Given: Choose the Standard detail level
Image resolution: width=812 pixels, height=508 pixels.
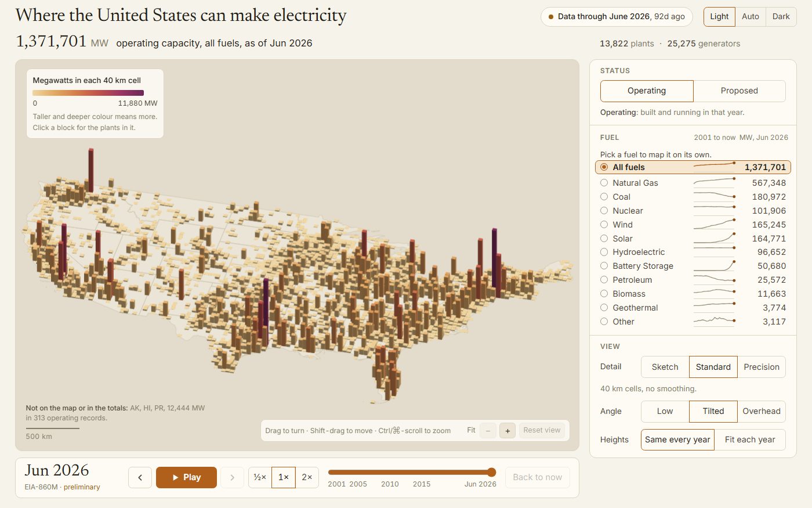Looking at the screenshot, I should coord(713,367).
